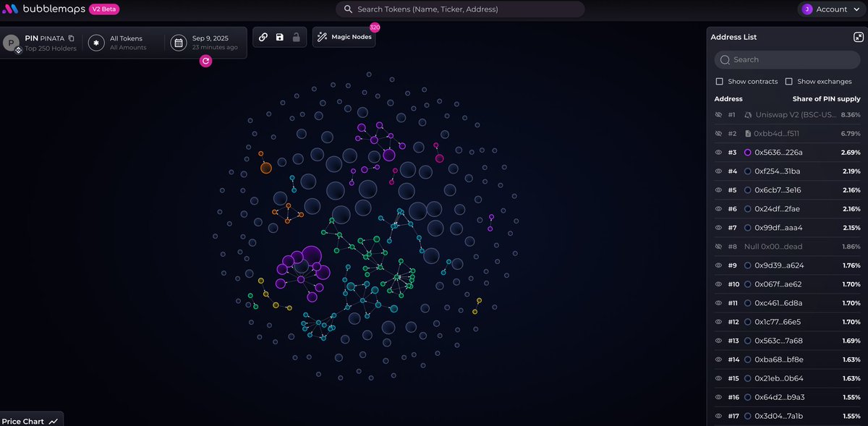Select address 0xba68...bf8e in list
Viewport: 868px width, 426px height.
point(778,359)
